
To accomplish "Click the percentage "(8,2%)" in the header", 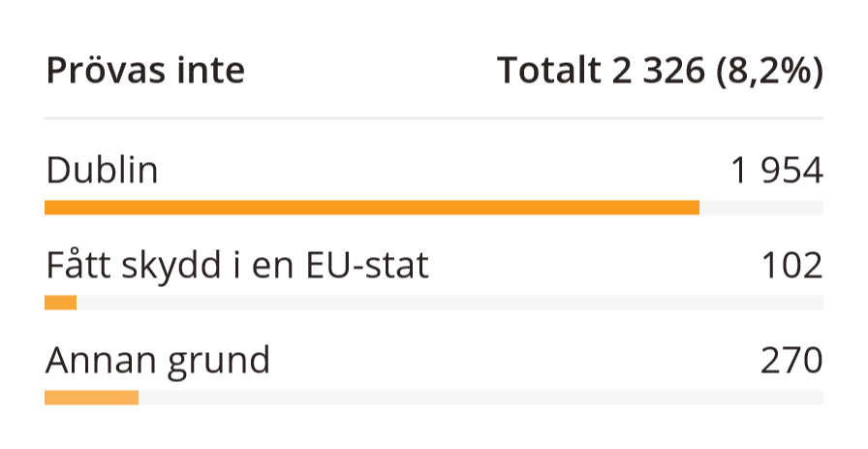I will pos(769,71).
